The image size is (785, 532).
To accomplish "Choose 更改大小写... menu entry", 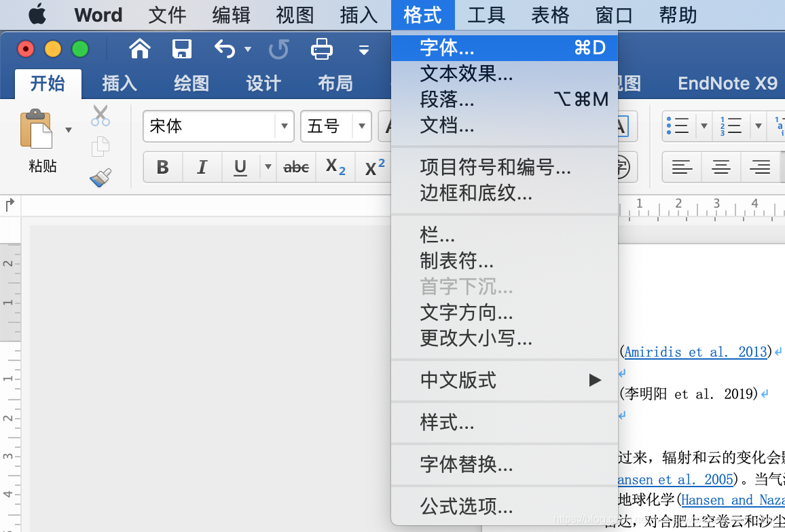I will 504,339.
